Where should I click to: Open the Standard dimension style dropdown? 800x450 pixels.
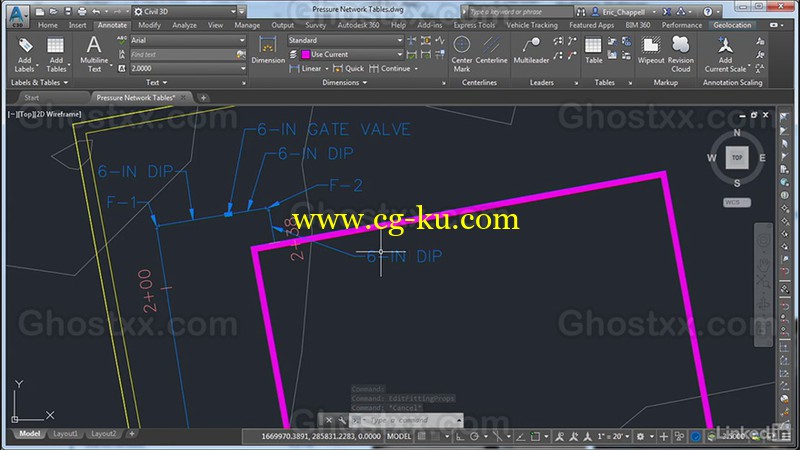(x=345, y=40)
